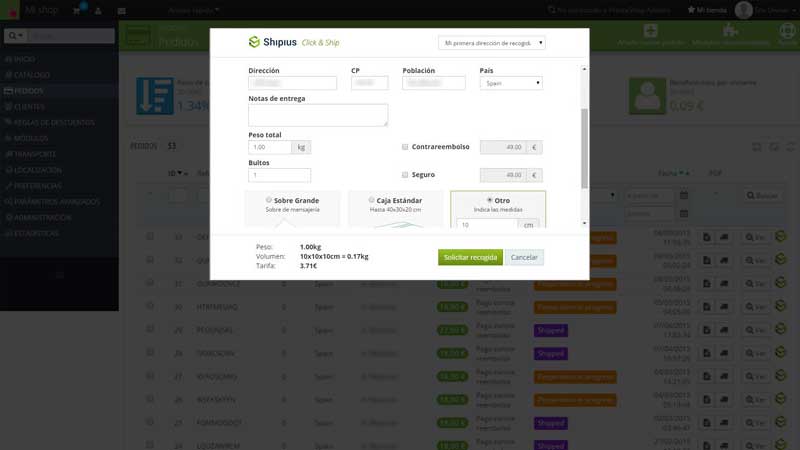Click the Población input field

pos(434,83)
